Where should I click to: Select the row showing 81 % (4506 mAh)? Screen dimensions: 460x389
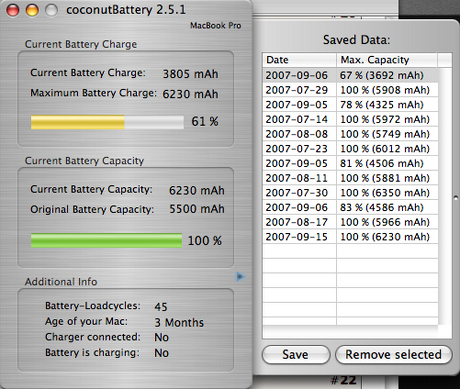coord(350,163)
